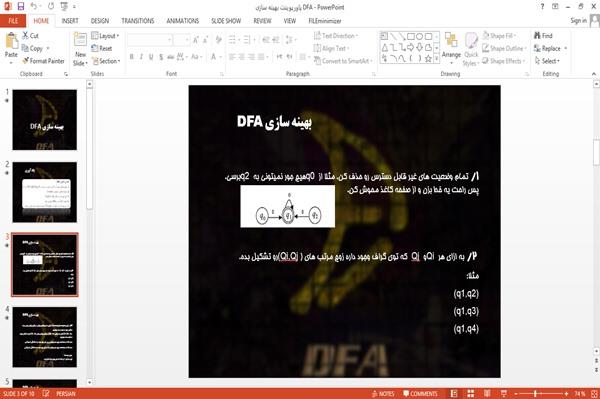
Task: Open Select dropdown in Editing group
Action: pos(547,61)
